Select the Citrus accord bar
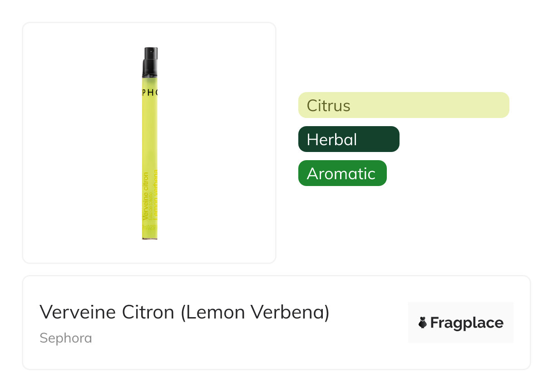 point(403,105)
